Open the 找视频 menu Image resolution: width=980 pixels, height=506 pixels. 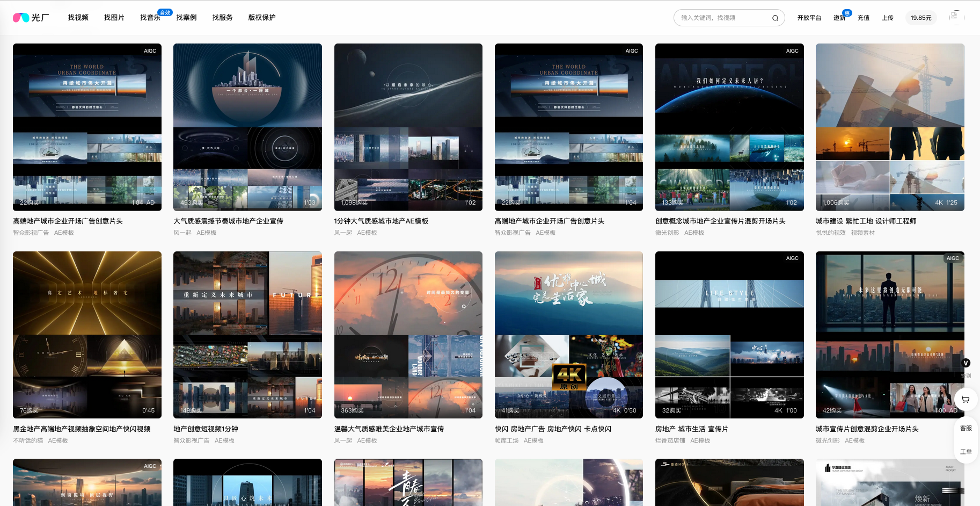tap(78, 18)
